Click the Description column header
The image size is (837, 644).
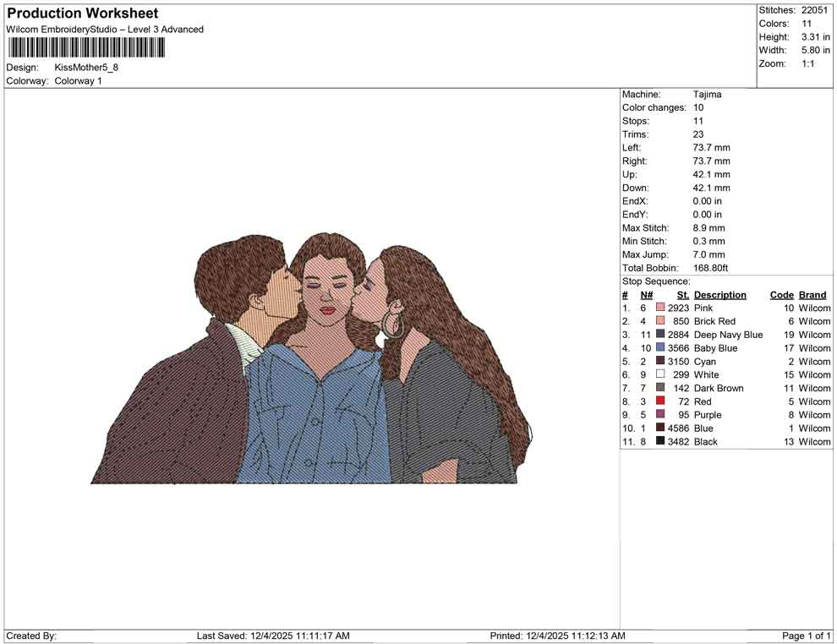tap(719, 295)
